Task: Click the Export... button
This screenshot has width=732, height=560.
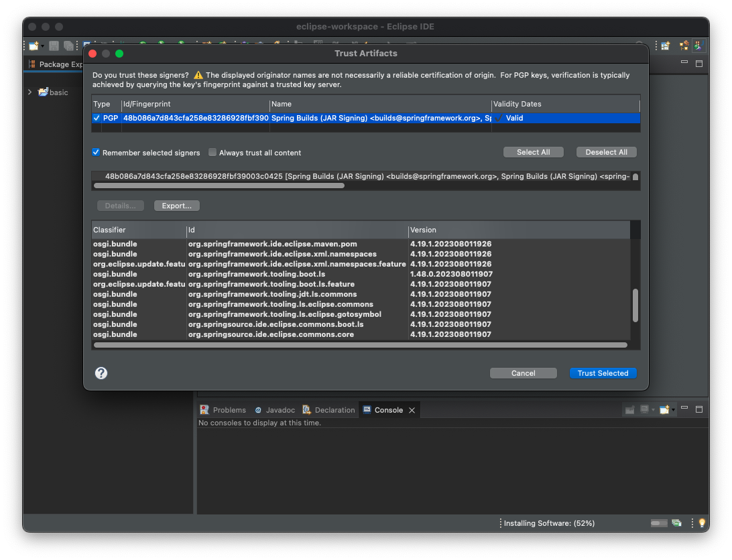Action: pyautogui.click(x=177, y=206)
